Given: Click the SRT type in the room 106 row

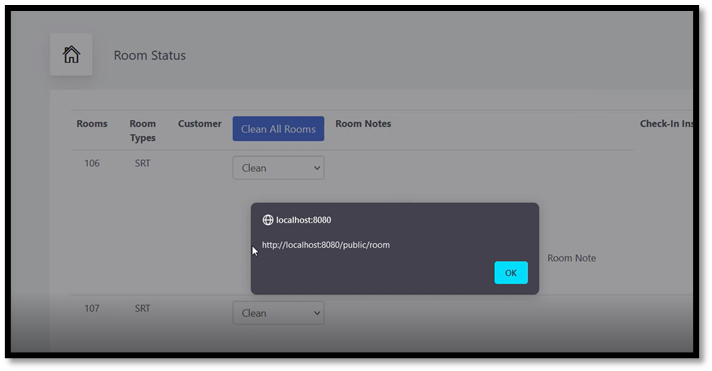Looking at the screenshot, I should tap(143, 163).
